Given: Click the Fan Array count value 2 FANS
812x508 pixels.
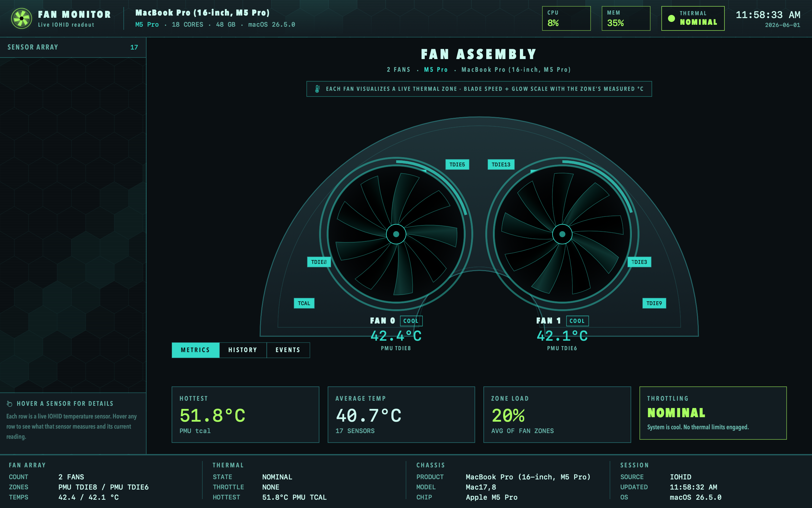Looking at the screenshot, I should pyautogui.click(x=71, y=477).
